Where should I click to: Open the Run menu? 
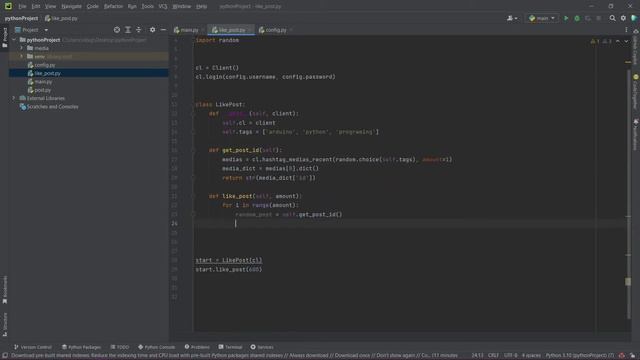[132, 7]
